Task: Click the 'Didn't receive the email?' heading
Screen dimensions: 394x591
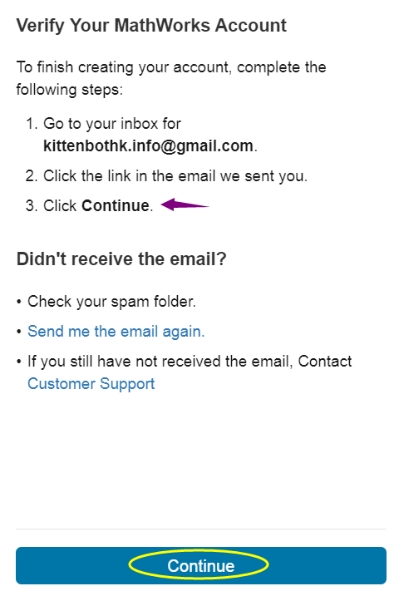Action: click(121, 259)
